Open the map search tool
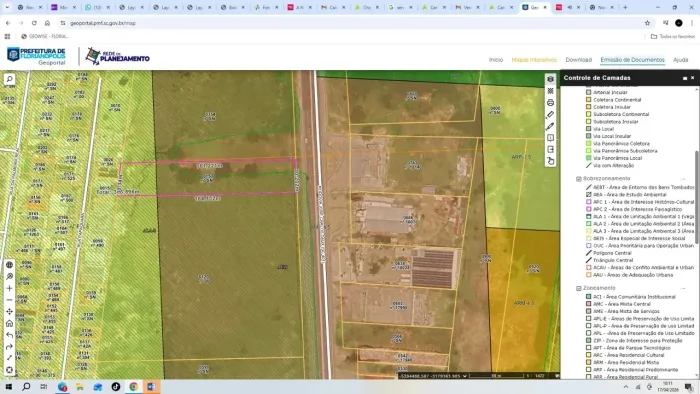The width and height of the screenshot is (700, 394). click(x=9, y=79)
